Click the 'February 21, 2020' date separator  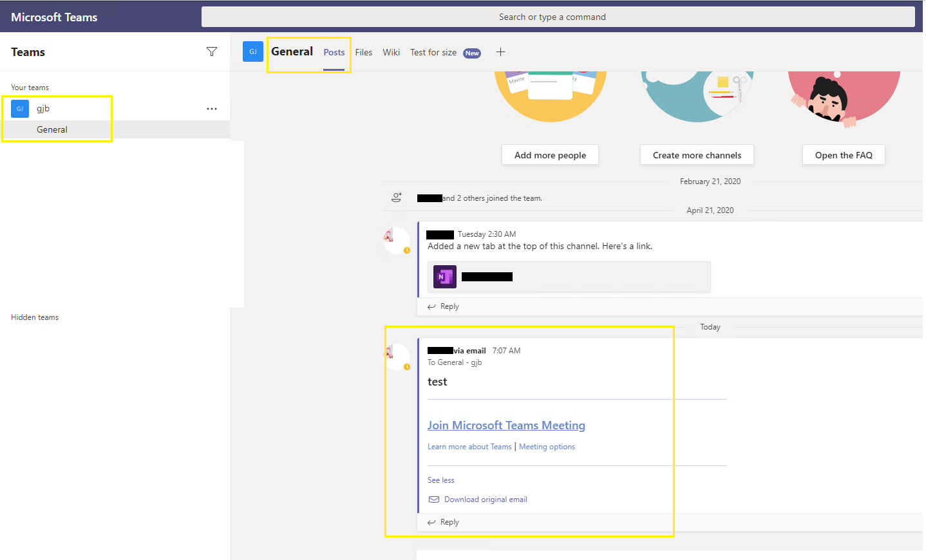(x=710, y=182)
